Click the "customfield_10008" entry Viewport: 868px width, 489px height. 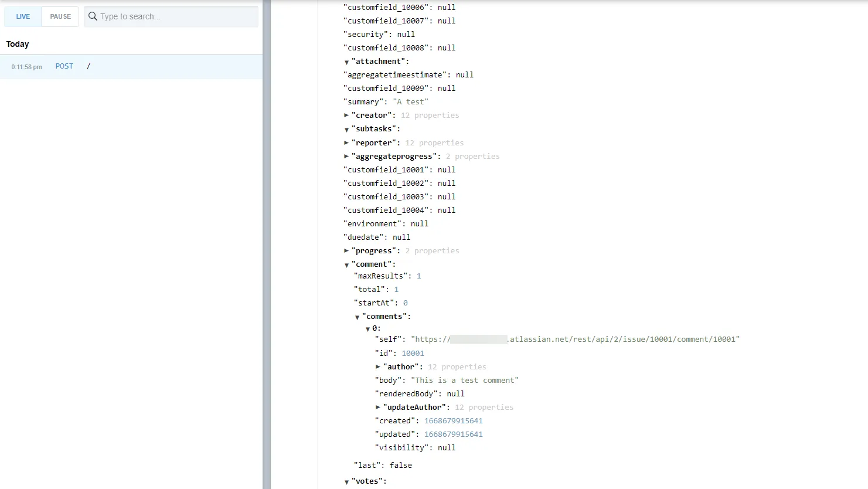click(x=399, y=48)
